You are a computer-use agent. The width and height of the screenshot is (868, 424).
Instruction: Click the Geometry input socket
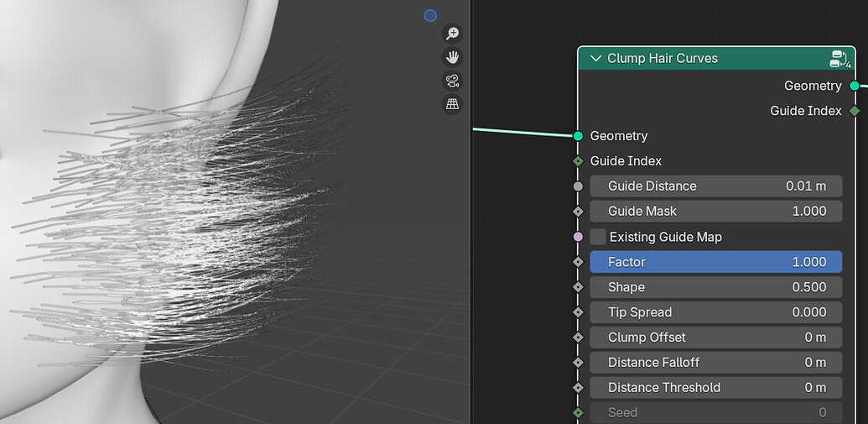click(579, 136)
